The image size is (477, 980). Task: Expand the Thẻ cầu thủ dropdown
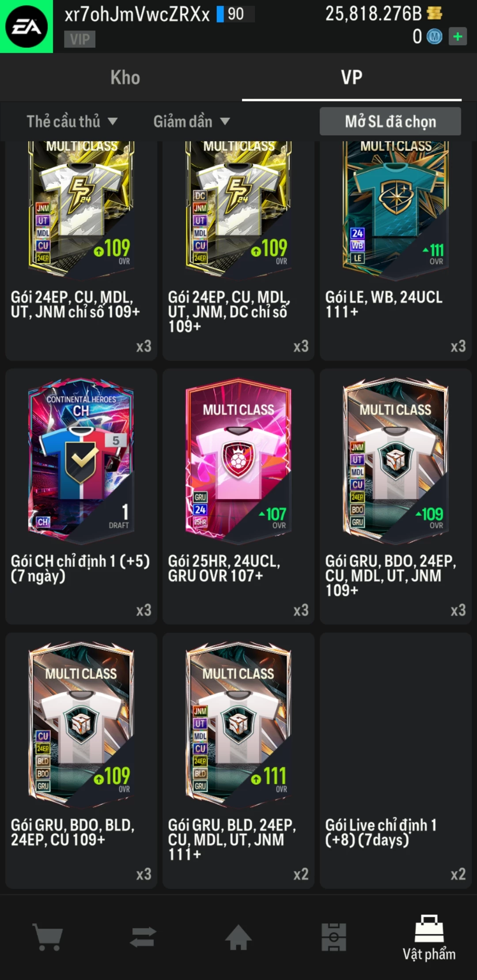(x=72, y=121)
